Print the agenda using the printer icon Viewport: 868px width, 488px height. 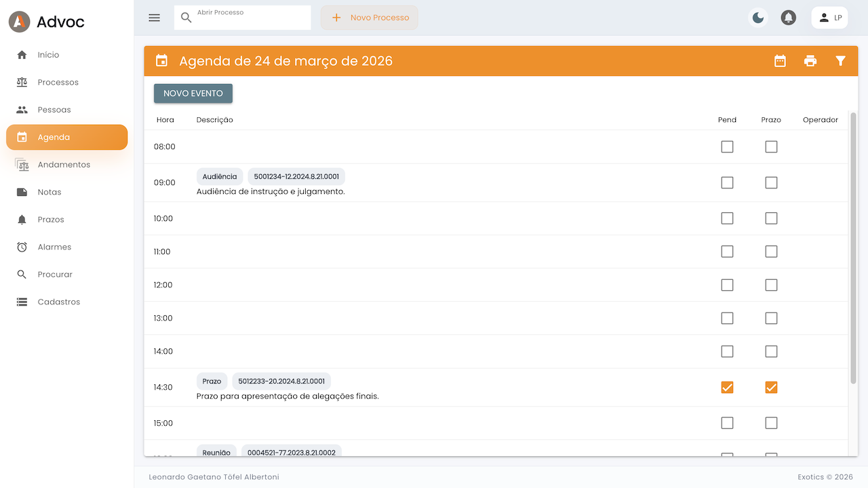tap(810, 60)
